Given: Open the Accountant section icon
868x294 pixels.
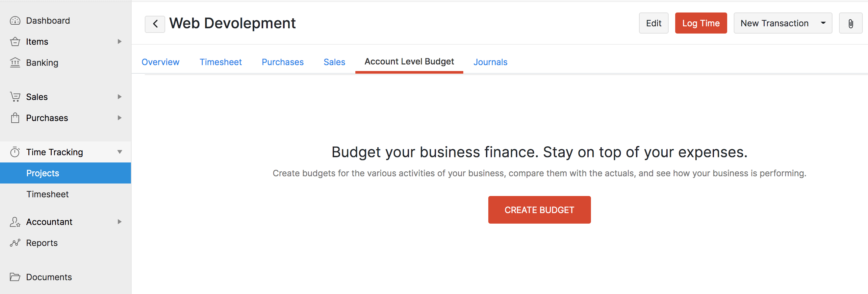Looking at the screenshot, I should pos(15,222).
